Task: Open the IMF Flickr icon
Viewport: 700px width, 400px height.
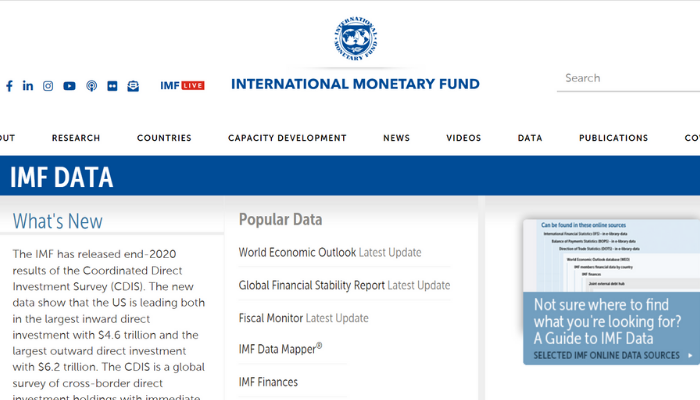Action: 112,86
